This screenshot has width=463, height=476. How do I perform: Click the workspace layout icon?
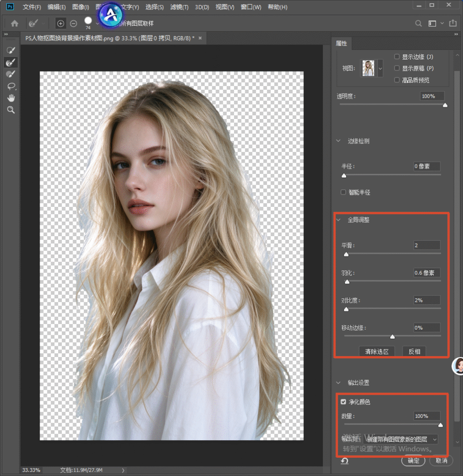(432, 23)
